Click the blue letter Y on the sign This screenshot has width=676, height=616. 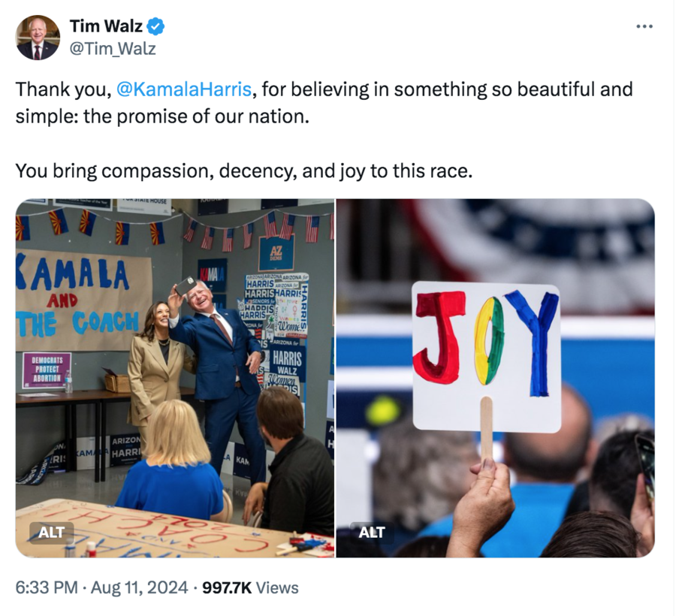click(x=533, y=343)
